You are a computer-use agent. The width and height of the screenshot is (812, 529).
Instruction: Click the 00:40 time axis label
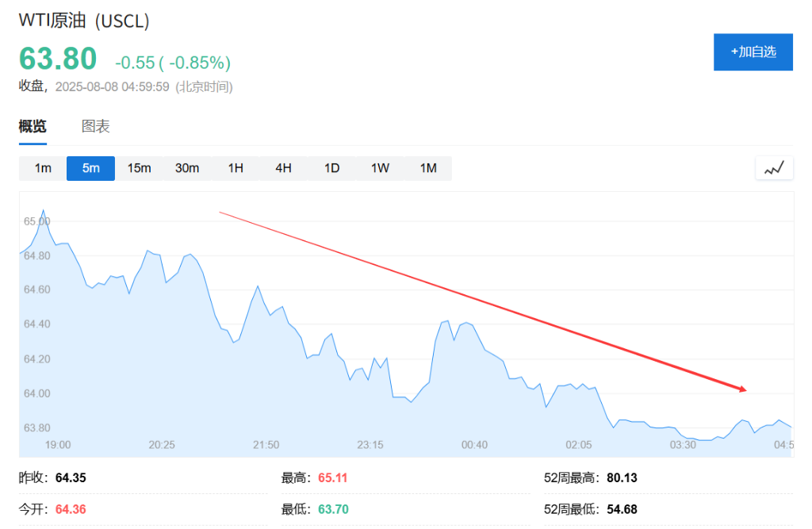(x=474, y=445)
